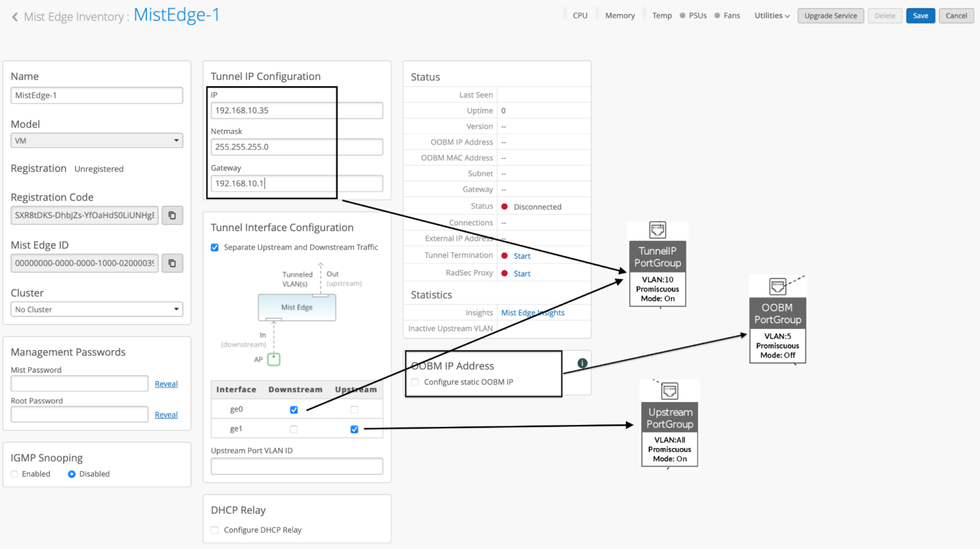The image size is (980, 549).
Task: Copy the Registration Code
Action: pos(172,216)
